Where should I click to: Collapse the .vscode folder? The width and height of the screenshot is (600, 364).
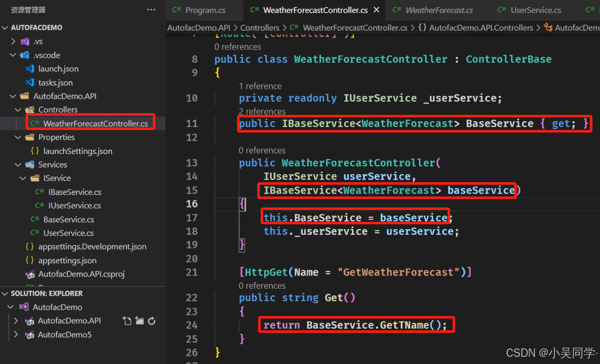coord(13,55)
